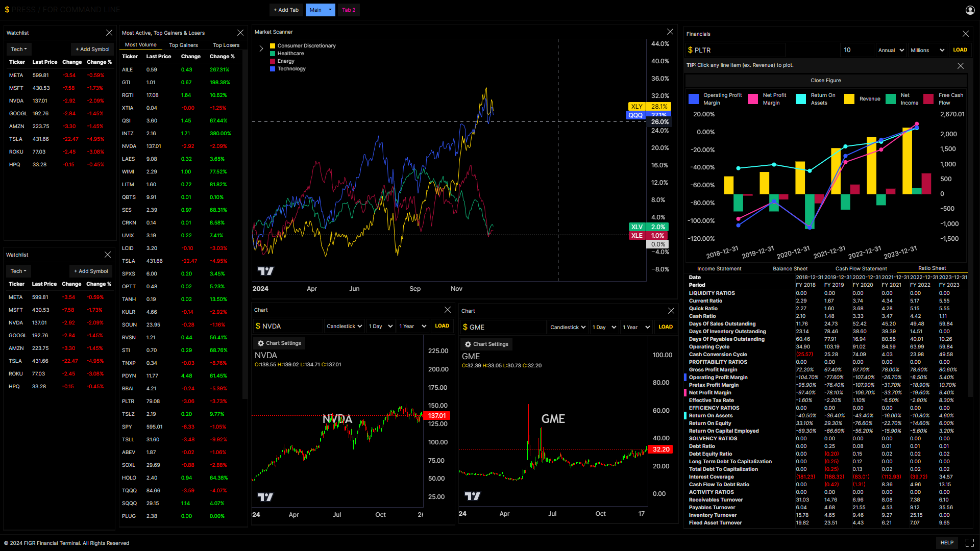
Task: Click NVDA symbol input in Chart panel
Action: point(288,327)
